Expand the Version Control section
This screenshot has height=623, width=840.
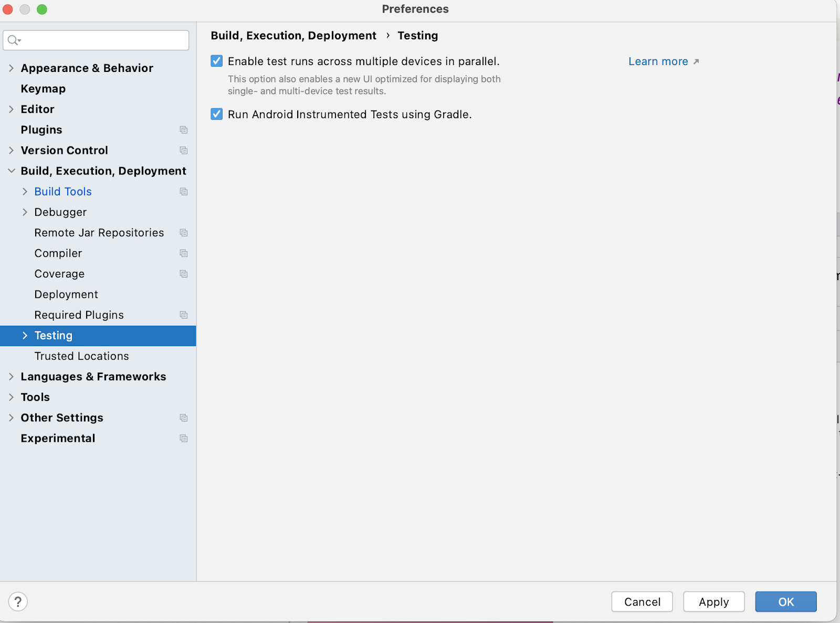click(12, 150)
